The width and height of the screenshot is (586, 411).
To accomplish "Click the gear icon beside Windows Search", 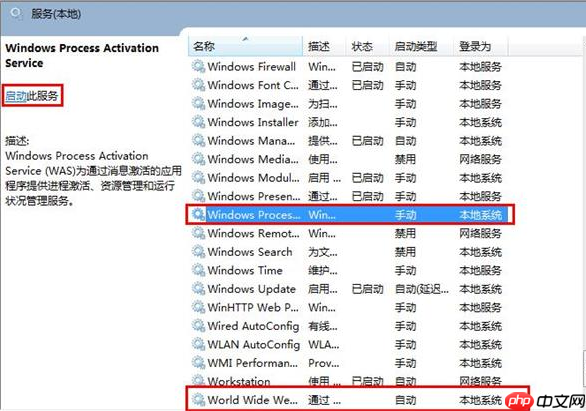I will click(198, 252).
